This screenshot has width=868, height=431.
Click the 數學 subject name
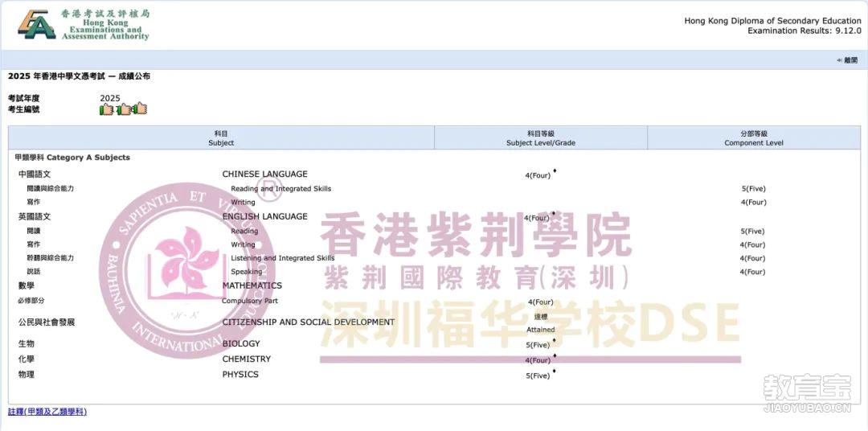26,285
